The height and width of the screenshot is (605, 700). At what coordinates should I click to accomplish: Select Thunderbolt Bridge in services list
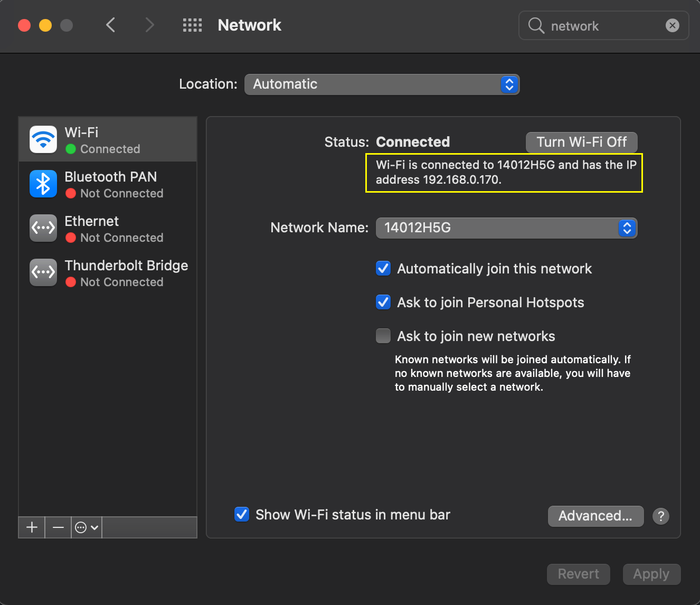click(x=108, y=272)
